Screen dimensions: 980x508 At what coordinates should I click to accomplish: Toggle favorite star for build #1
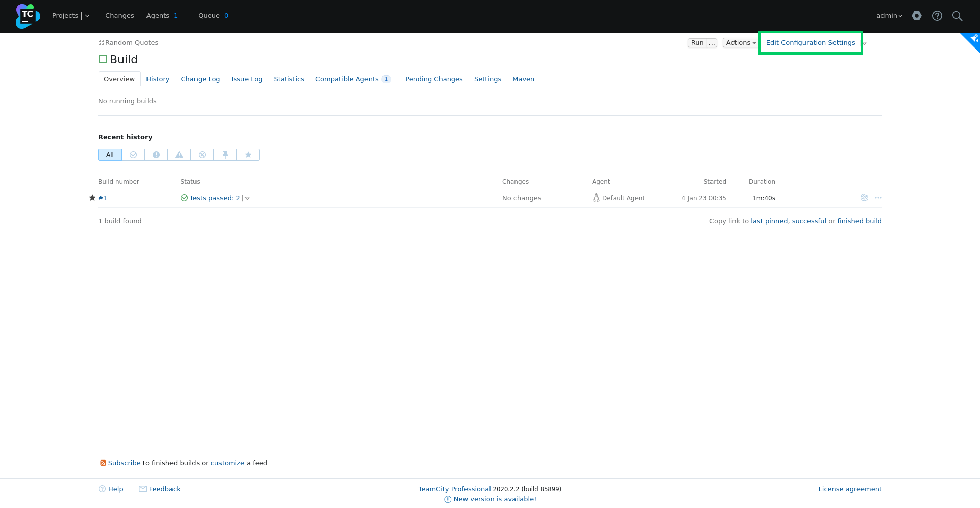pyautogui.click(x=92, y=198)
